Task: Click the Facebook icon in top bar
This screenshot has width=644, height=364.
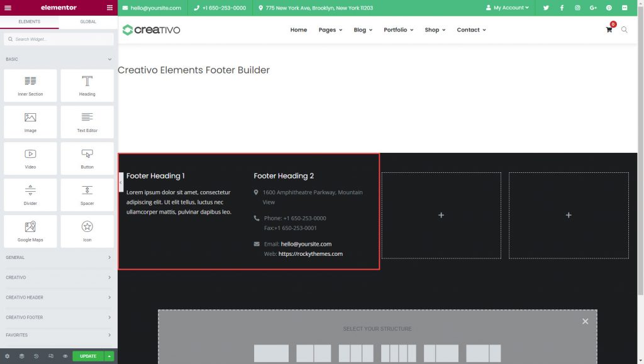Action: coord(562,8)
